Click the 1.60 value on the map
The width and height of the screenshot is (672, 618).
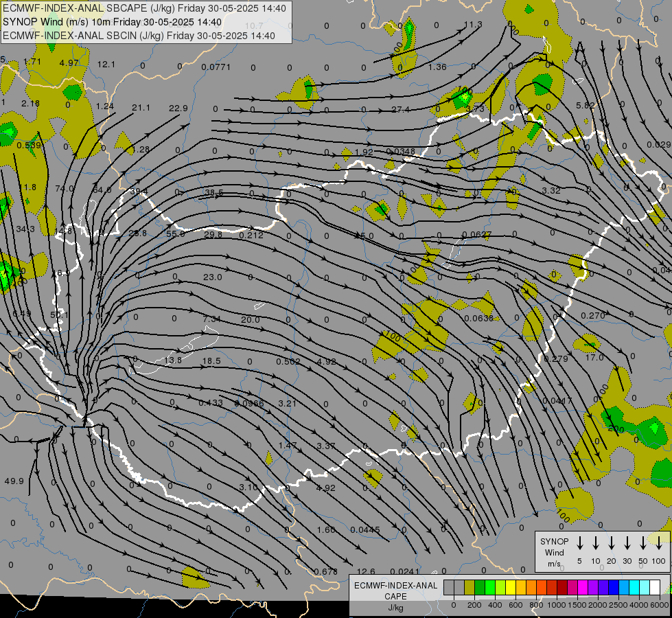click(x=326, y=529)
